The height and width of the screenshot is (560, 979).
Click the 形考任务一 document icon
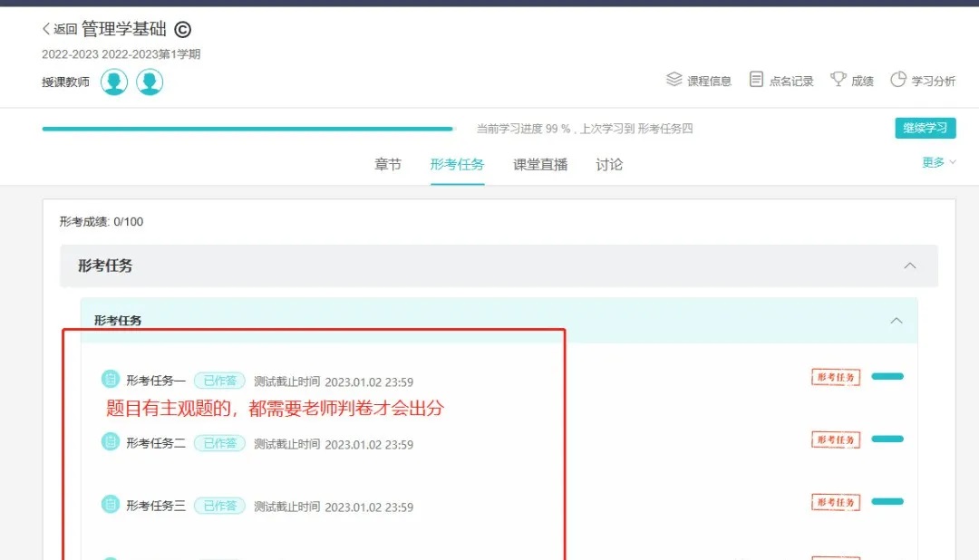[111, 380]
